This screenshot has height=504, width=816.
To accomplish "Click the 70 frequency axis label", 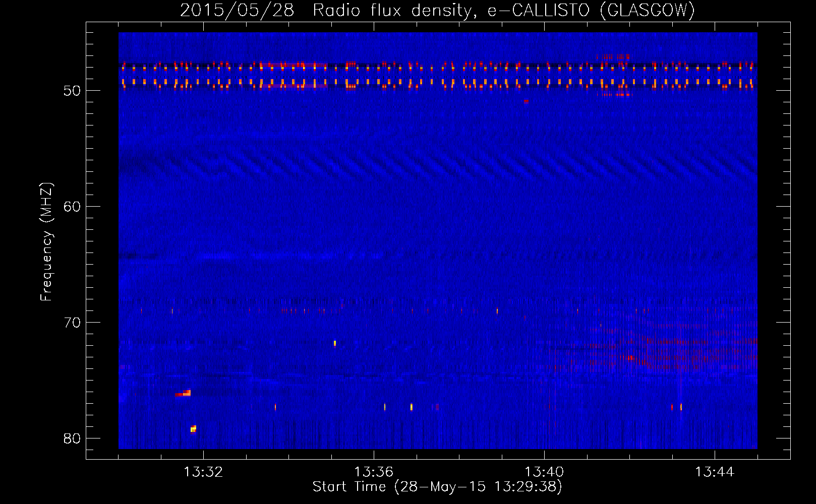I will 72,323.
